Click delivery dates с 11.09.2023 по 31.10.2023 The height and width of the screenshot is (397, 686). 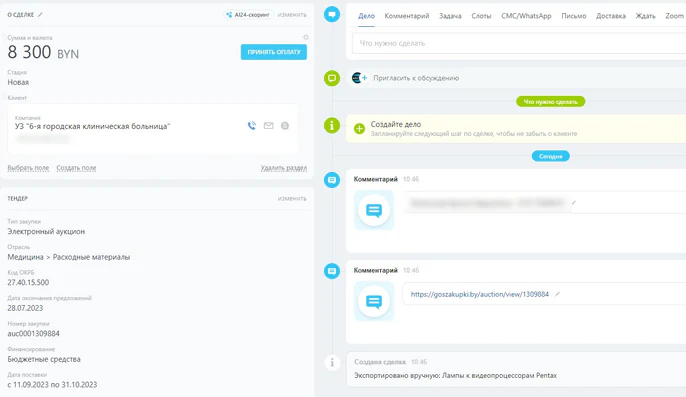click(52, 385)
